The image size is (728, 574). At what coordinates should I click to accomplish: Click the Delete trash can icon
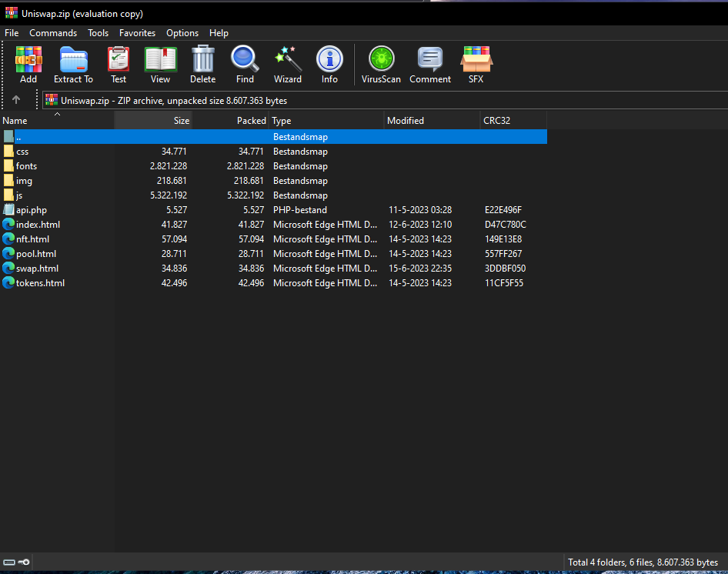tap(203, 65)
